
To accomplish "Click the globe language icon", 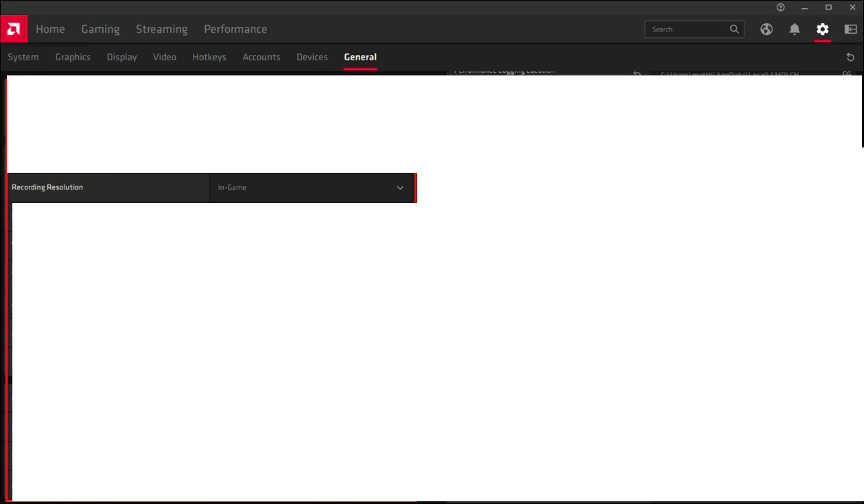I will [x=766, y=29].
